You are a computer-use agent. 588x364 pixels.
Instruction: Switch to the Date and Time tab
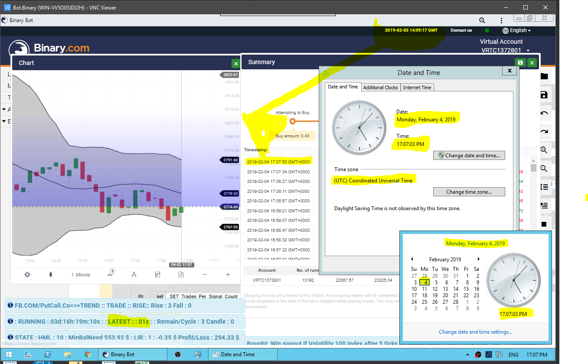click(x=343, y=87)
